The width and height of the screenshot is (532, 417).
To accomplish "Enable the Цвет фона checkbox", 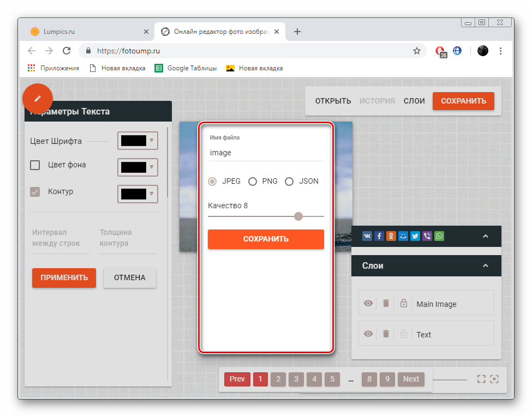I will [x=35, y=165].
